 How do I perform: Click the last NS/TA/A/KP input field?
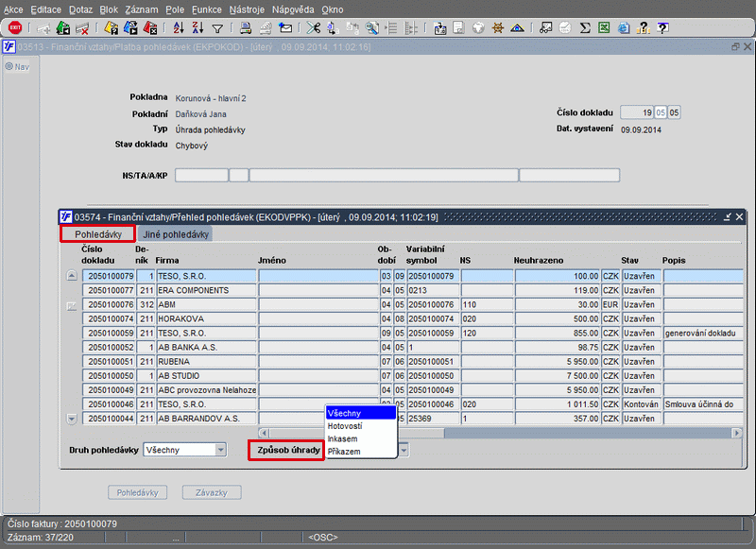click(x=570, y=176)
